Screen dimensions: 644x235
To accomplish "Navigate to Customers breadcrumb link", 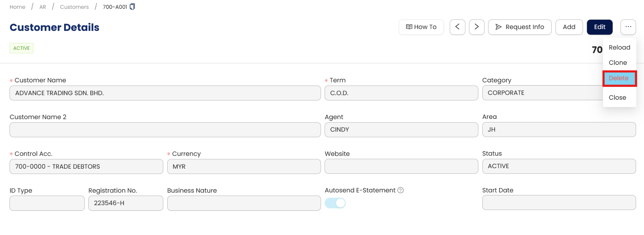I will pyautogui.click(x=74, y=7).
